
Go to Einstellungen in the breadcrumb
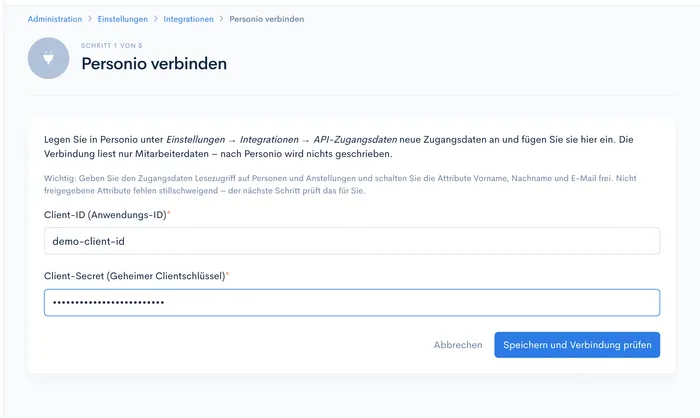coord(123,19)
